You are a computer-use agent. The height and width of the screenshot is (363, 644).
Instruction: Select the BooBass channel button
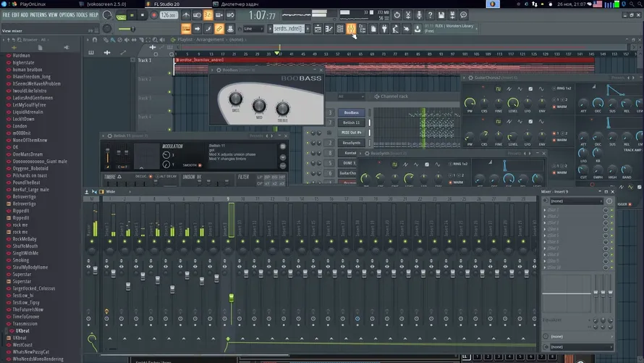coord(351,112)
